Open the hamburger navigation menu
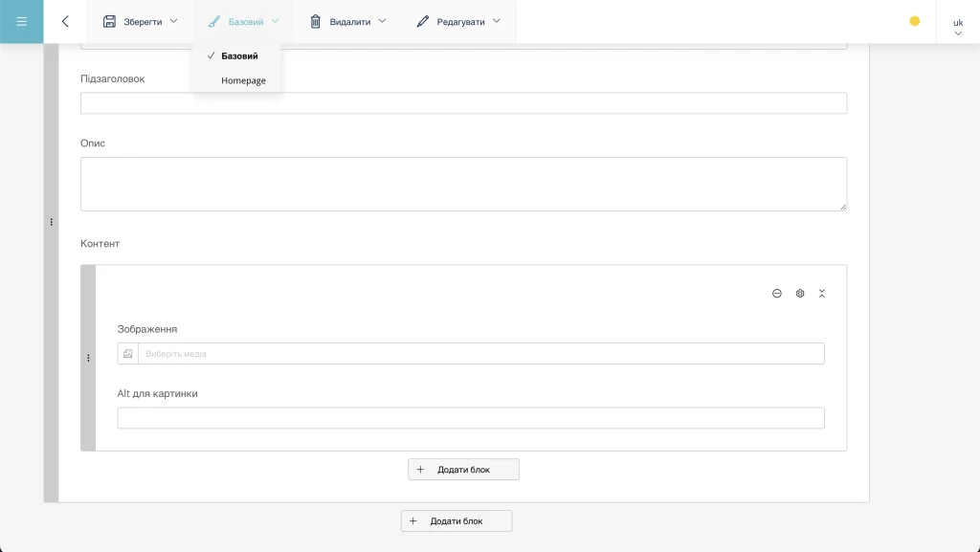This screenshot has width=980, height=552. coord(21,21)
